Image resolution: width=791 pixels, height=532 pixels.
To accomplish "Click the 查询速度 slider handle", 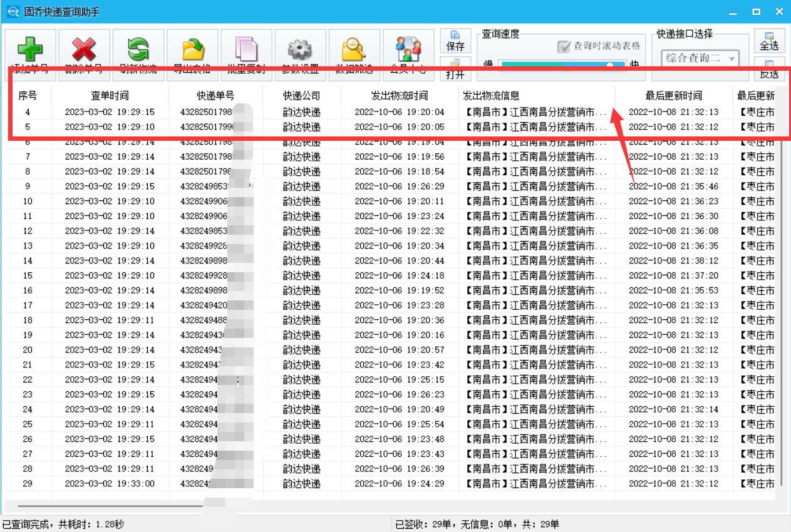I will [x=609, y=65].
